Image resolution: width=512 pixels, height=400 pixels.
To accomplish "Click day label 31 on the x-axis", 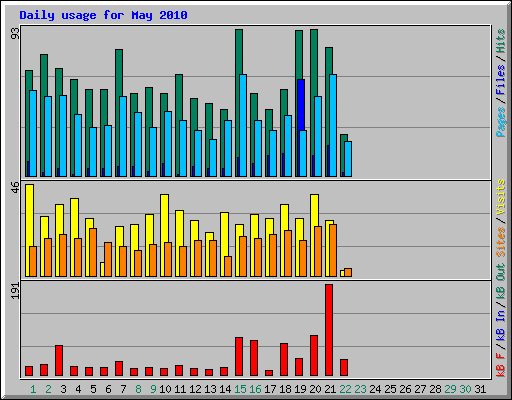I will click(480, 389).
